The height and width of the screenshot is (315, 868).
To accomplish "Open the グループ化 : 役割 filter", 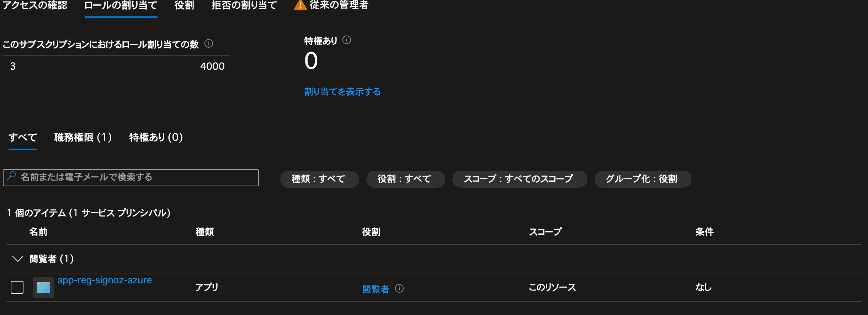I will tap(642, 179).
